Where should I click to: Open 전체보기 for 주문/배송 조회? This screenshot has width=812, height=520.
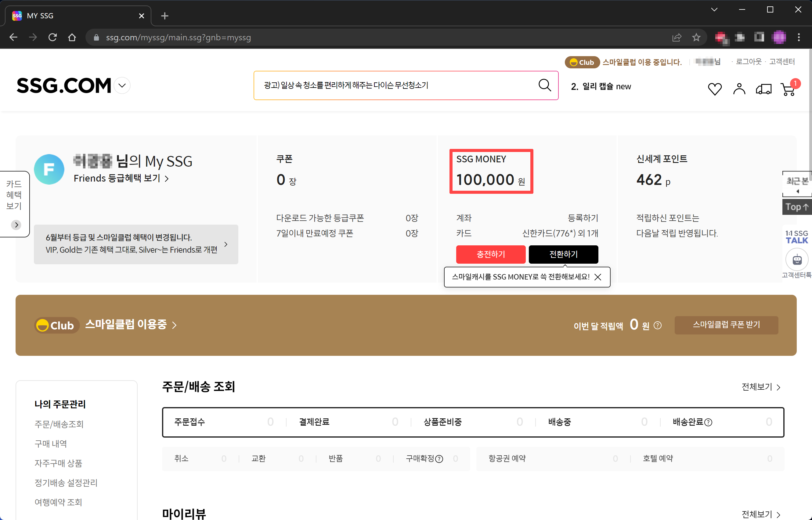761,387
